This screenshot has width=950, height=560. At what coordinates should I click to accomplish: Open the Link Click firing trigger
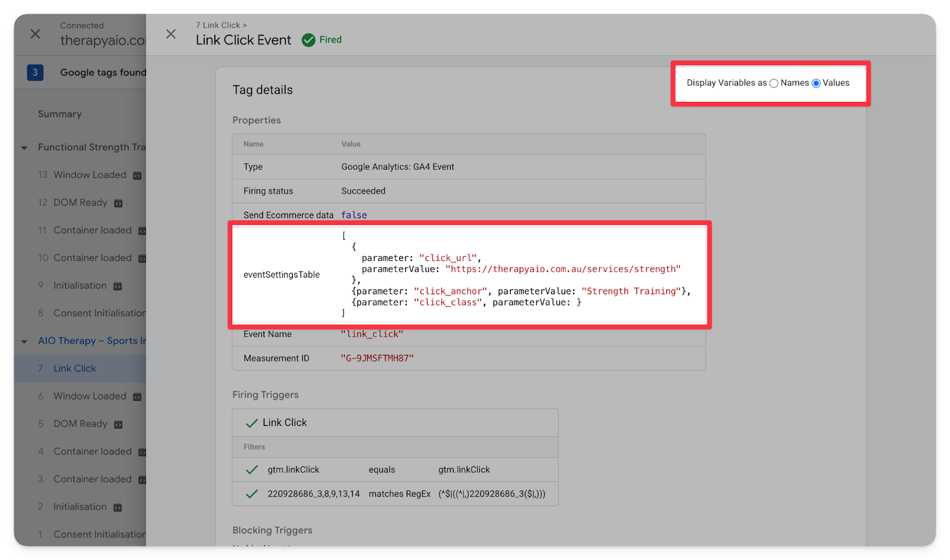[x=284, y=422]
